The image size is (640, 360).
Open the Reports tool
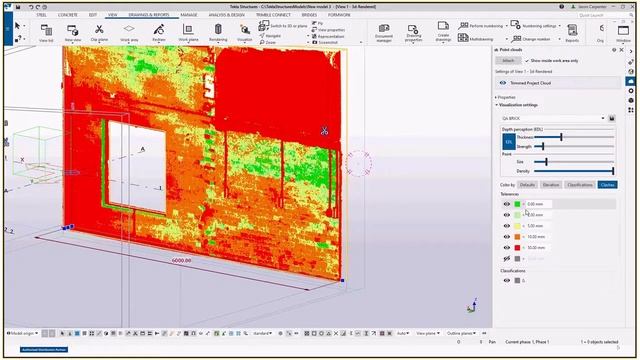pyautogui.click(x=572, y=33)
